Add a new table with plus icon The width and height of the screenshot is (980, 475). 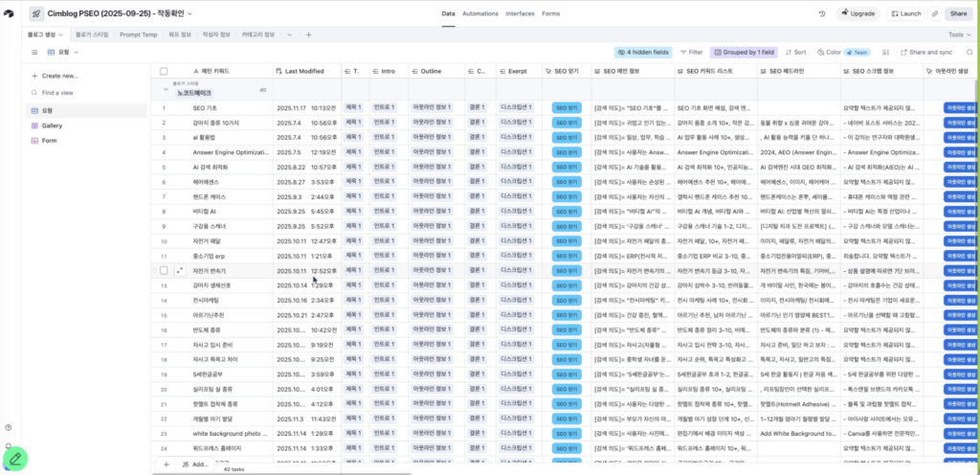(308, 35)
